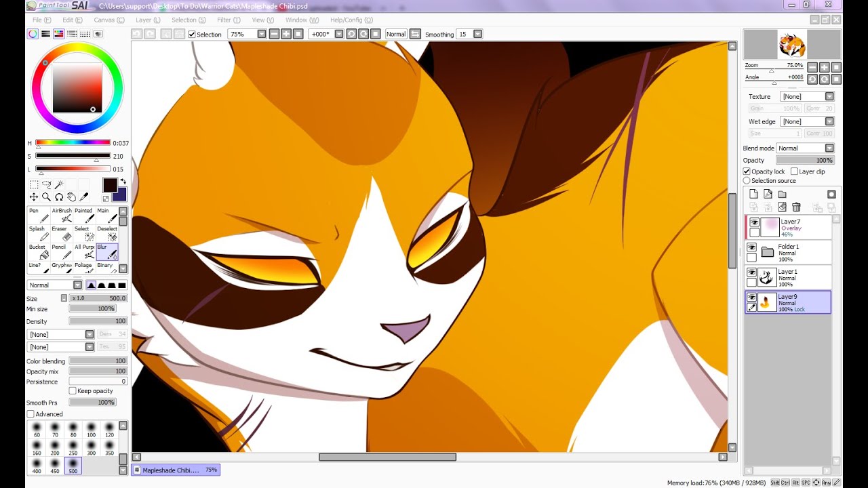Toggle the HSV slider panel

[58, 34]
